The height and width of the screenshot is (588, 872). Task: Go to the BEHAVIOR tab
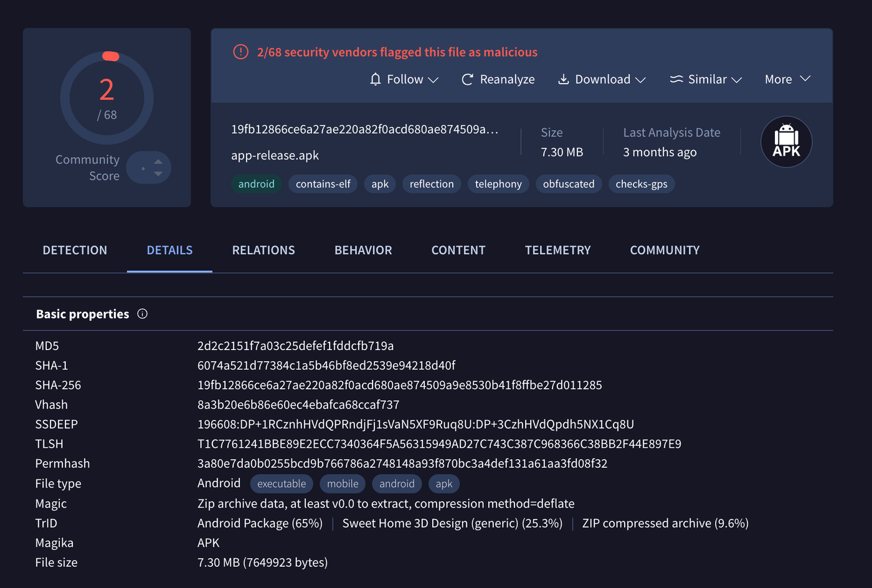click(363, 250)
